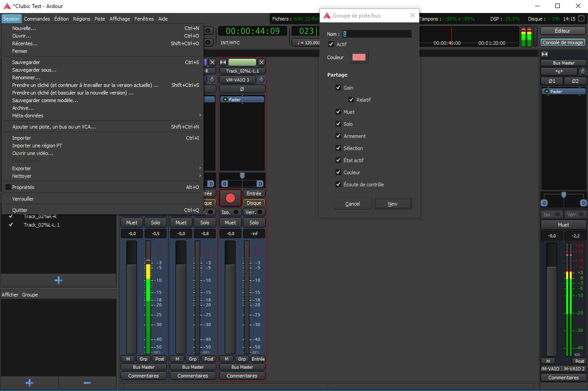Uncheck the Relatif gain option
Screen dimensions: 588x391
[x=352, y=100]
